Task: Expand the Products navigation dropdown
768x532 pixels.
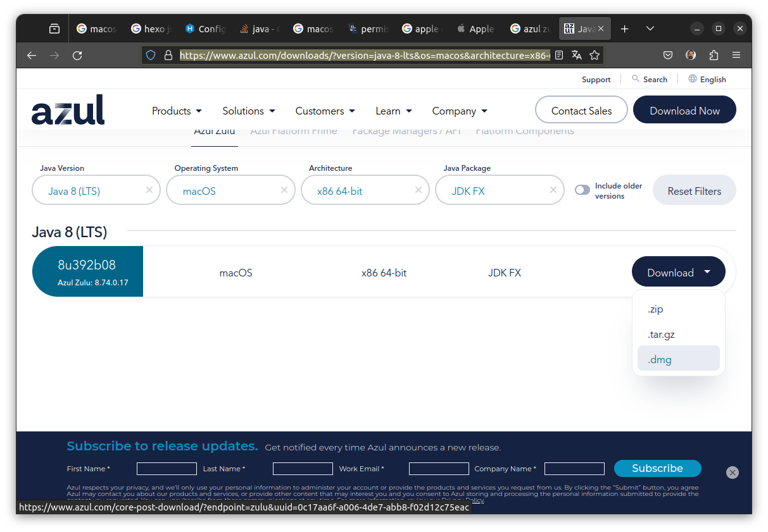Action: pos(177,111)
